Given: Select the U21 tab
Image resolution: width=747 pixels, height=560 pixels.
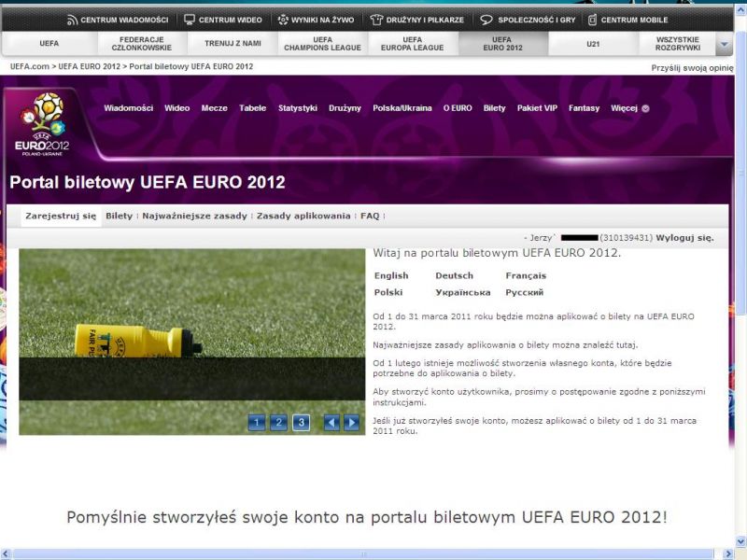Looking at the screenshot, I should (x=593, y=44).
